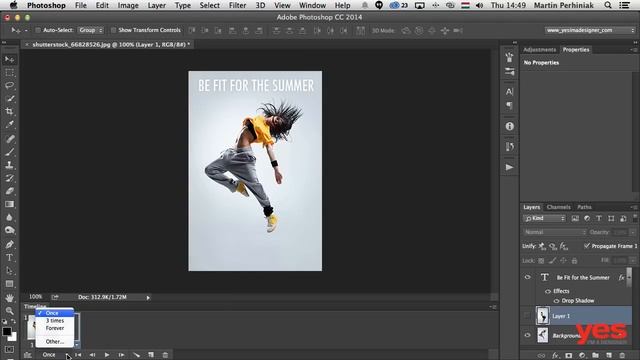Image resolution: width=640 pixels, height=360 pixels.
Task: Open the Info panel icon
Action: 509,127
